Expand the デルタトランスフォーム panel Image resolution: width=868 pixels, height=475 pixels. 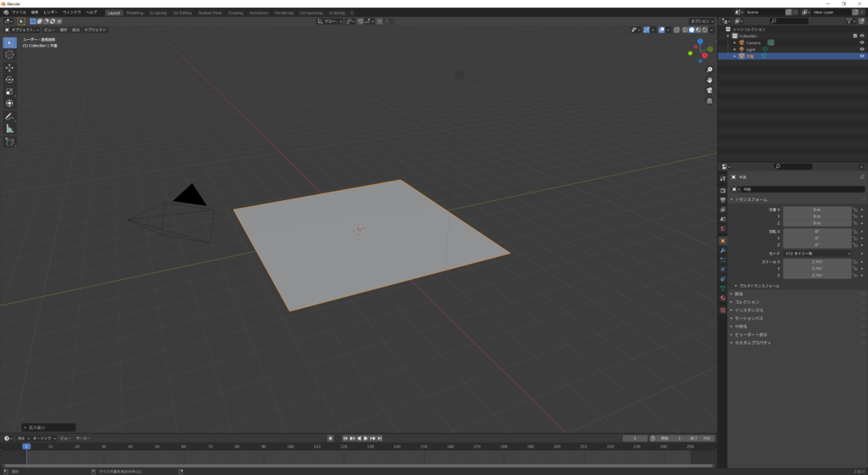tap(736, 286)
